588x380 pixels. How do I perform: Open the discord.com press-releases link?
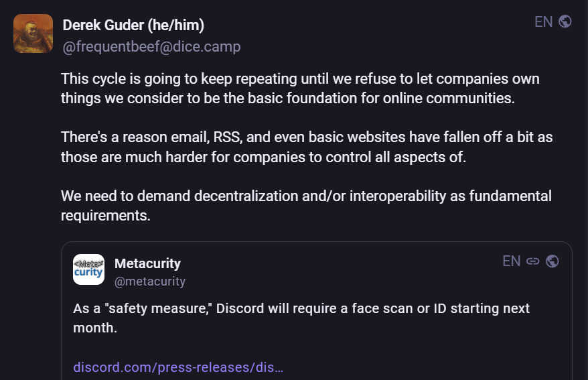(x=178, y=368)
